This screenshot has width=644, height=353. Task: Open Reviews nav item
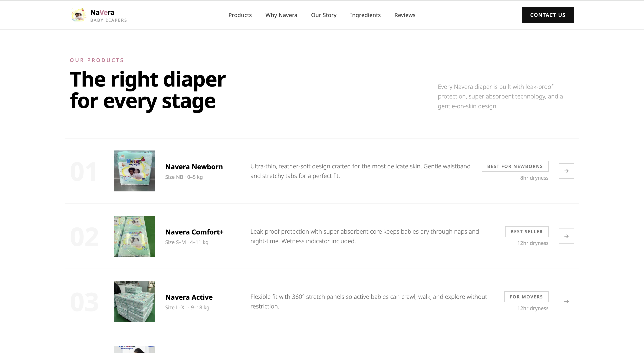(x=405, y=15)
